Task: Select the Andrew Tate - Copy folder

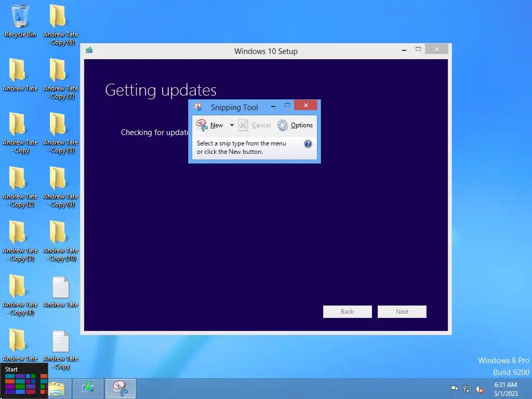Action: [20, 132]
